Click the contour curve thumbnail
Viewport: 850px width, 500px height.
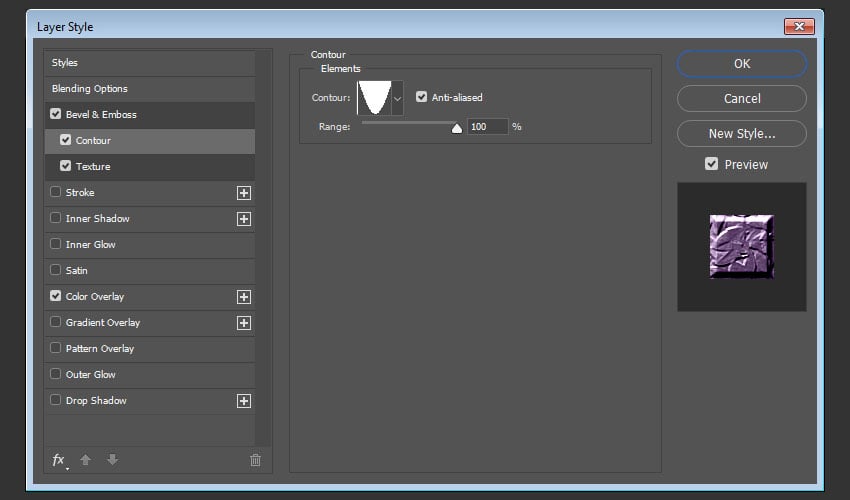[374, 98]
